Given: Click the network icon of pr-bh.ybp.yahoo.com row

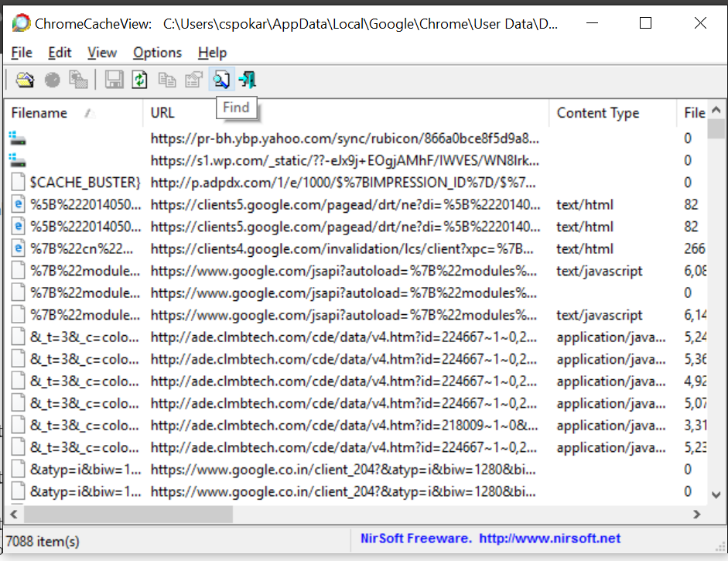Looking at the screenshot, I should pos(17,139).
